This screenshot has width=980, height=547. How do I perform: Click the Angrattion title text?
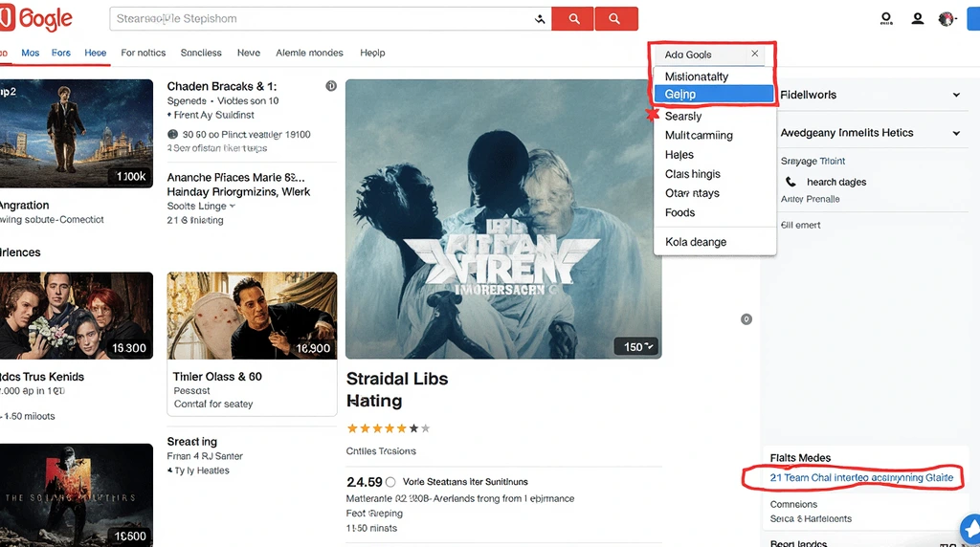(24, 206)
